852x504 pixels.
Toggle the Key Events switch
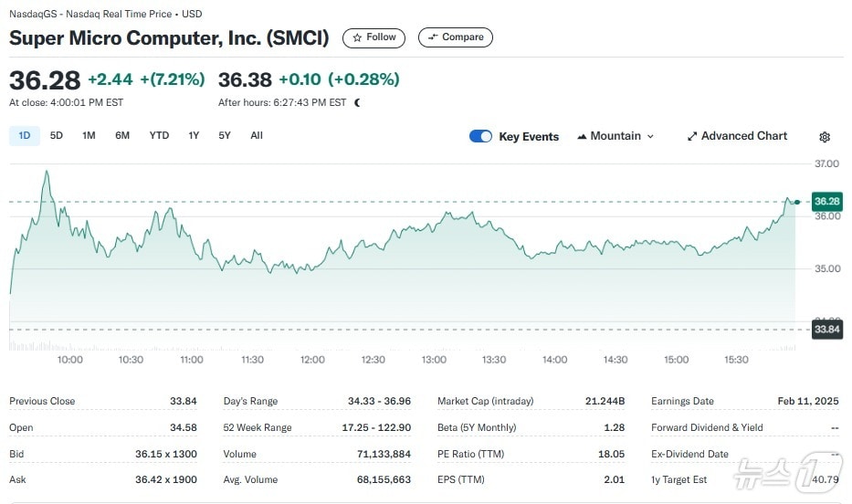click(480, 136)
